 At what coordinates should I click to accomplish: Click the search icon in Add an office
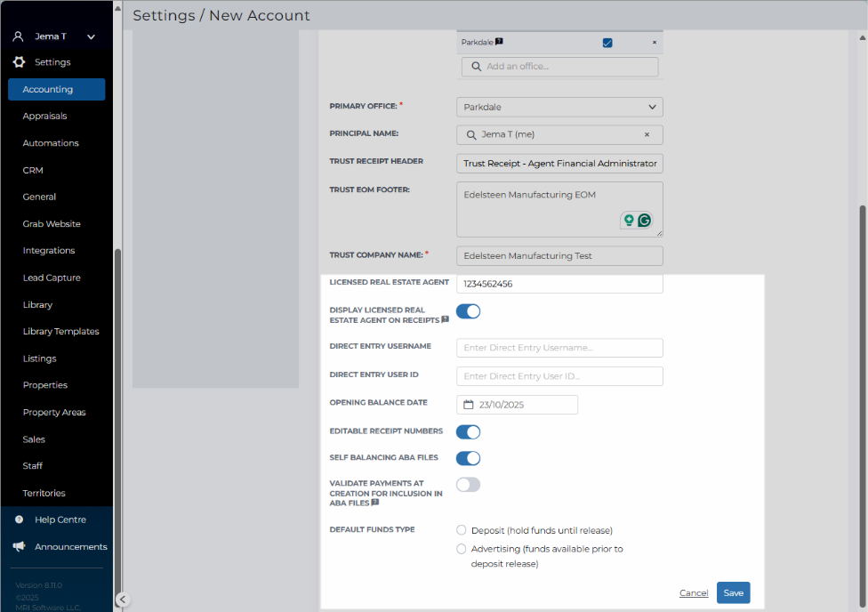pos(476,67)
